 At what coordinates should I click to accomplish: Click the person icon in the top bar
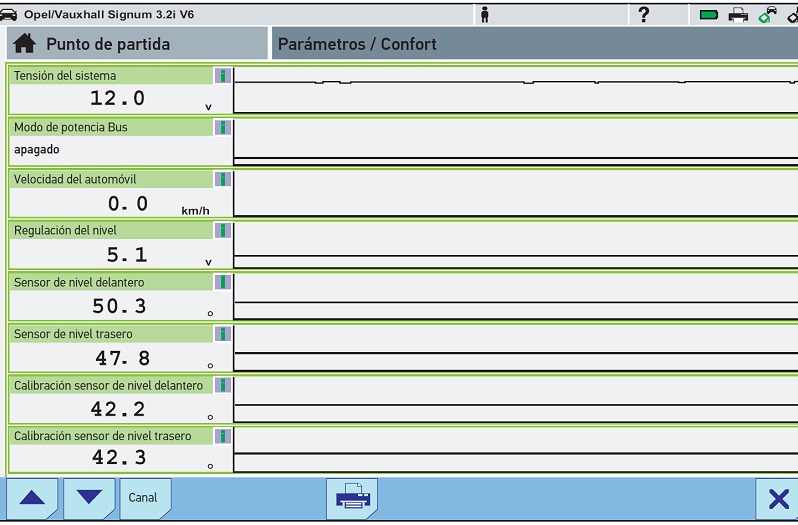point(485,14)
